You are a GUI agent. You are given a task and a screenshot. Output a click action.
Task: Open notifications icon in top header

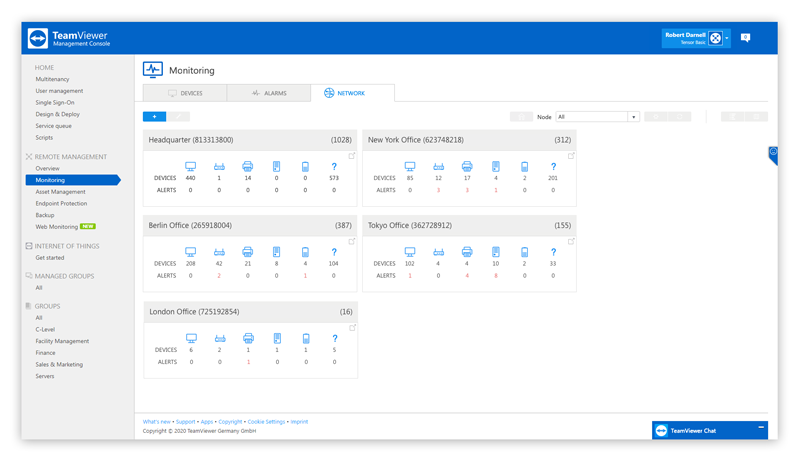(x=745, y=38)
